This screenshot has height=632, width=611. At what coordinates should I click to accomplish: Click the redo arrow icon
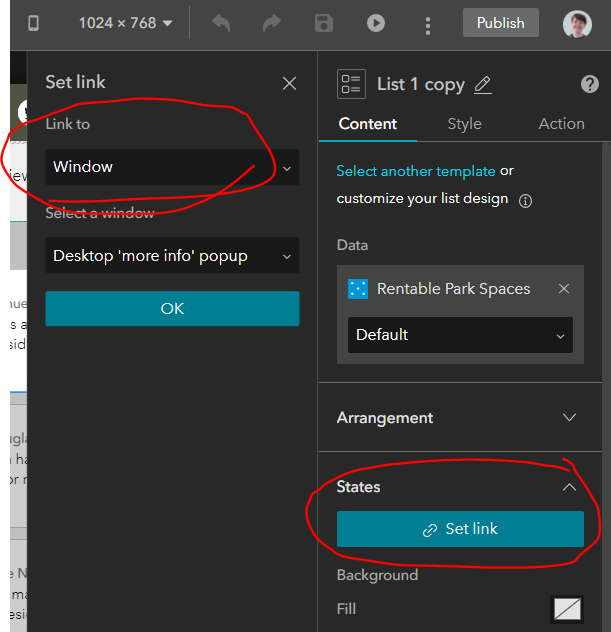pyautogui.click(x=272, y=23)
